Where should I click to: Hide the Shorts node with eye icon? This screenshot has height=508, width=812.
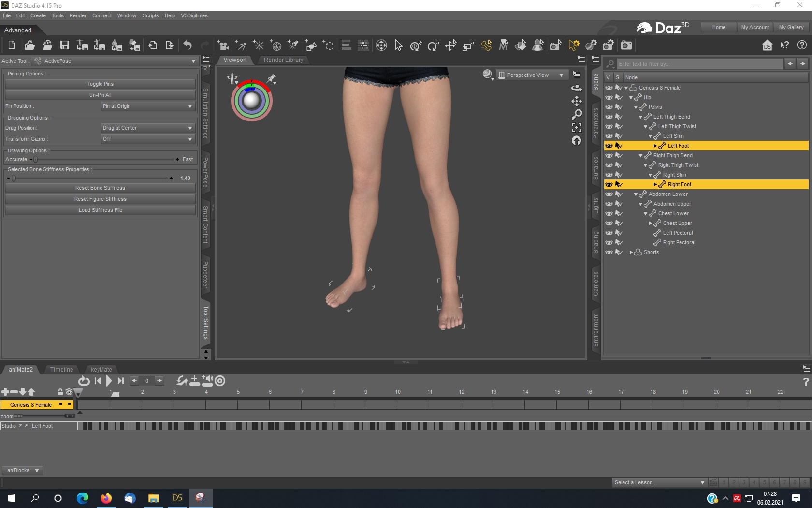(x=609, y=252)
